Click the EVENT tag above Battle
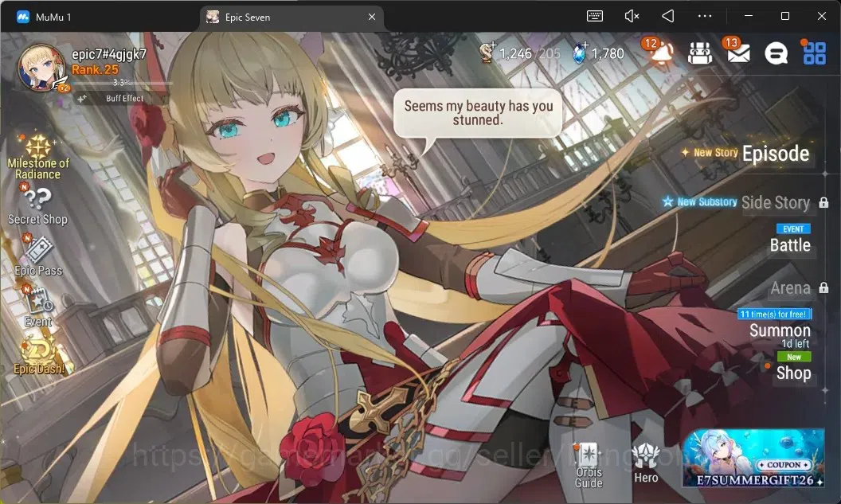841x504 pixels. tap(793, 229)
